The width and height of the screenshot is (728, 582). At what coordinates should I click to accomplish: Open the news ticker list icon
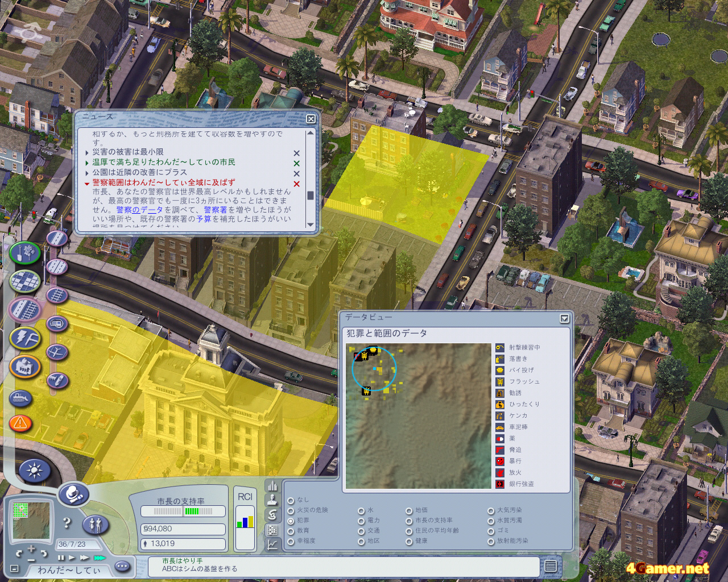[551, 566]
